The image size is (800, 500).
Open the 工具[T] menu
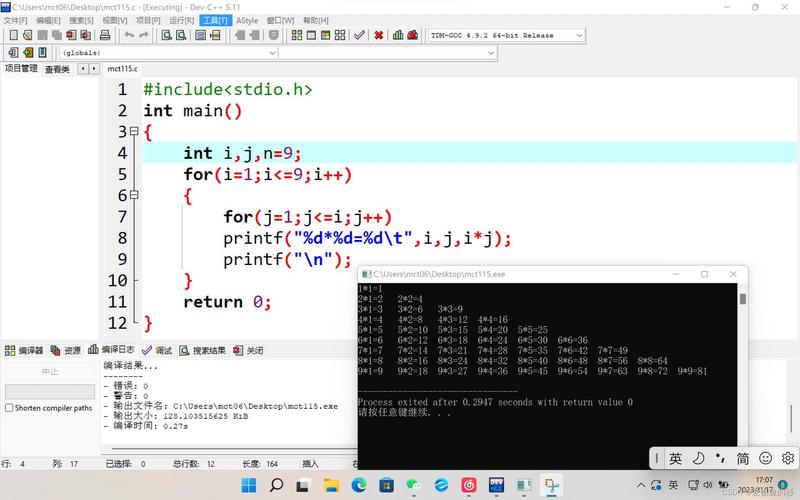(x=213, y=20)
